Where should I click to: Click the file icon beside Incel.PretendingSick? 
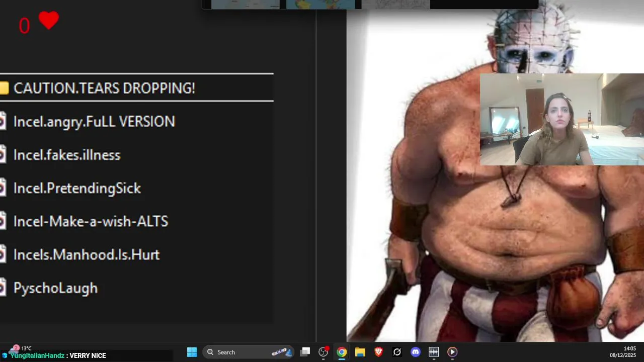pos(3,188)
